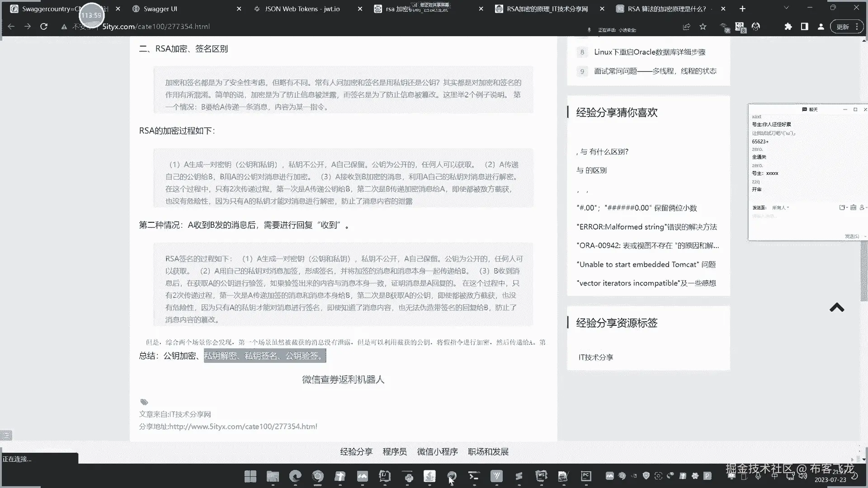Open the Windows Start menu
The width and height of the screenshot is (868, 488).
250,476
